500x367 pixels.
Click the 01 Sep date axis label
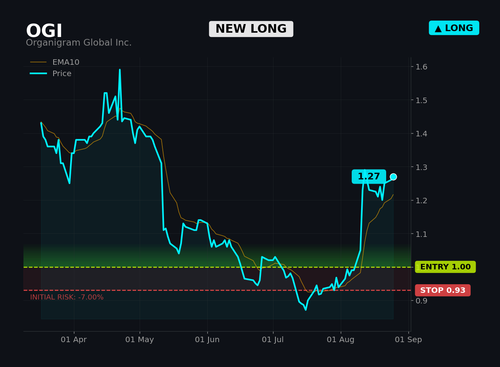point(408,339)
